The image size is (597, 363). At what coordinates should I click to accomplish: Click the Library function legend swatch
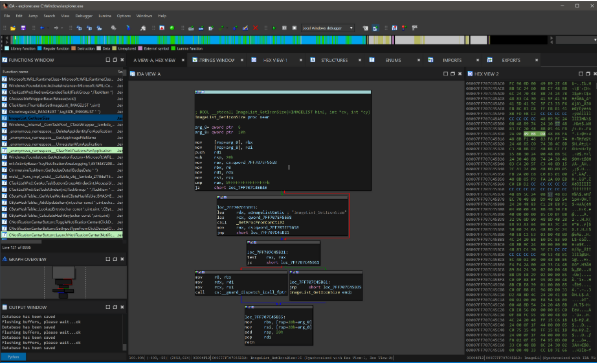[6, 48]
